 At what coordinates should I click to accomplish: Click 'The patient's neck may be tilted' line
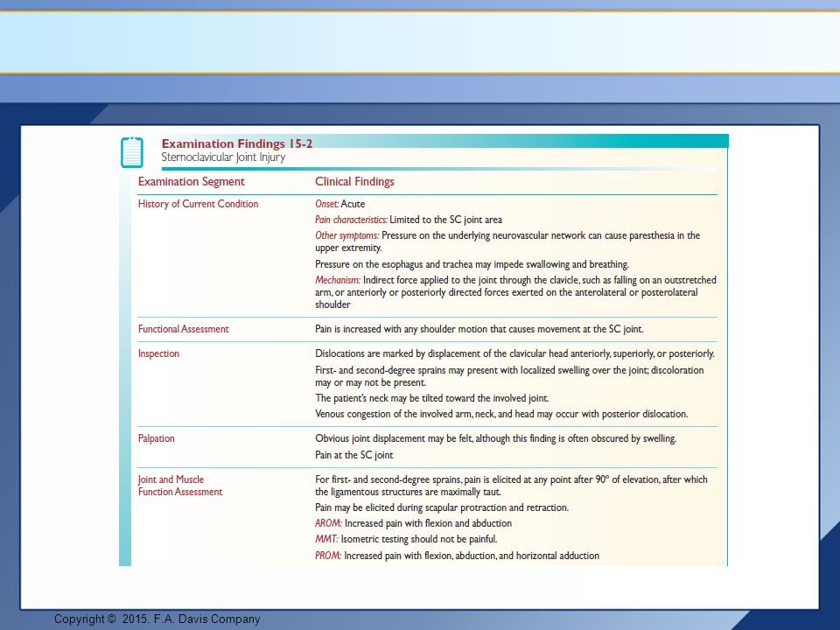pyautogui.click(x=432, y=398)
